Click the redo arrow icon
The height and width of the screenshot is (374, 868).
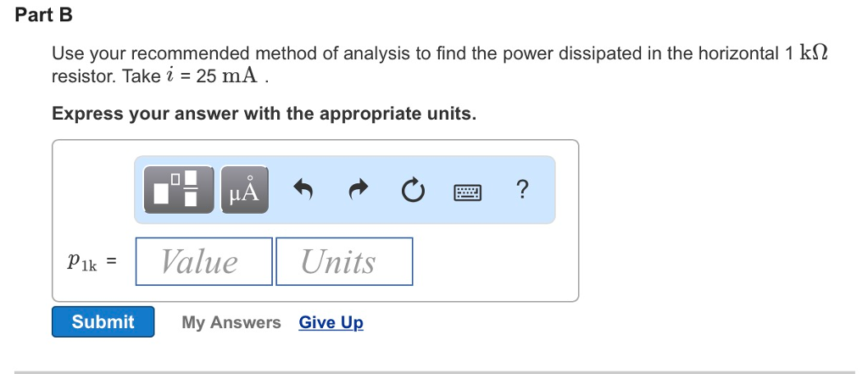(357, 190)
